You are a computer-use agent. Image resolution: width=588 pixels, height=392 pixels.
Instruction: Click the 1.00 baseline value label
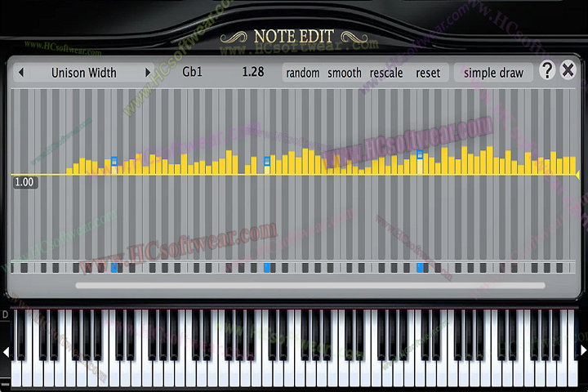[24, 182]
